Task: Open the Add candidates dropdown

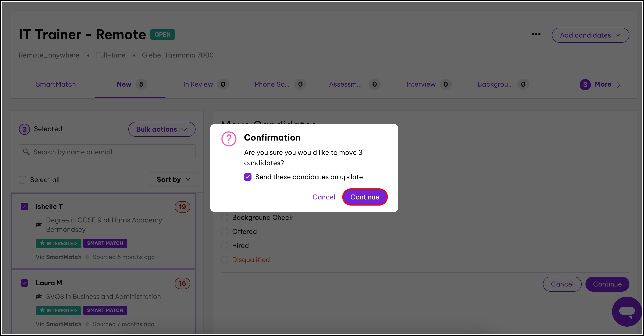Action: (x=590, y=35)
